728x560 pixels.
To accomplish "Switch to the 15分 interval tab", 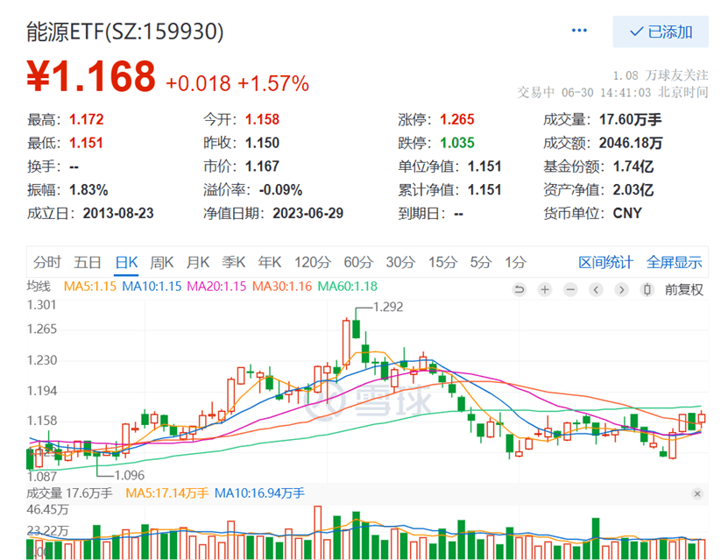I will 442,262.
